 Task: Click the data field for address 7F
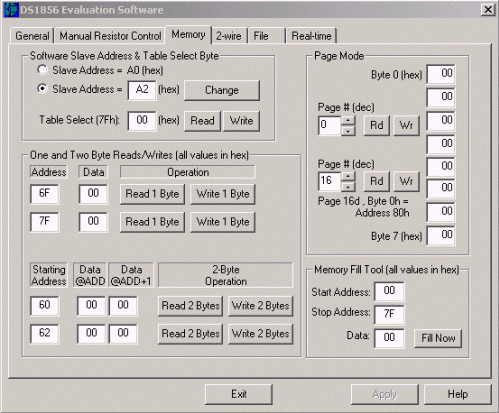pyautogui.click(x=93, y=221)
